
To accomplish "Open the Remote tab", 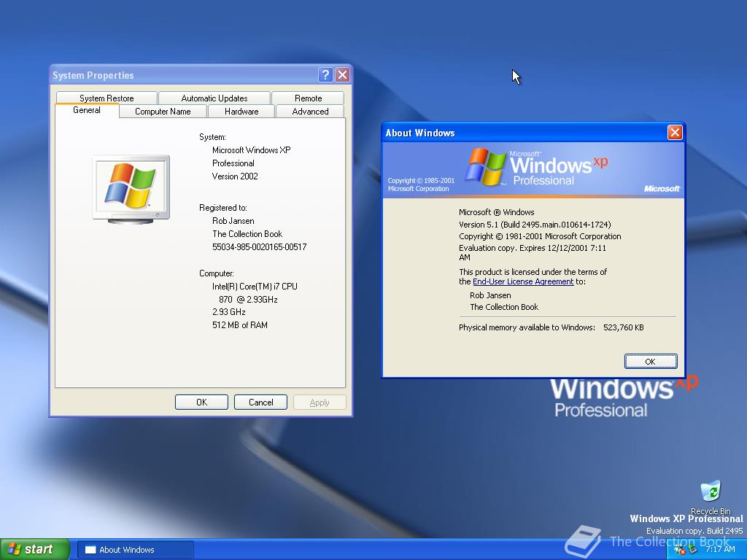I will pyautogui.click(x=309, y=98).
